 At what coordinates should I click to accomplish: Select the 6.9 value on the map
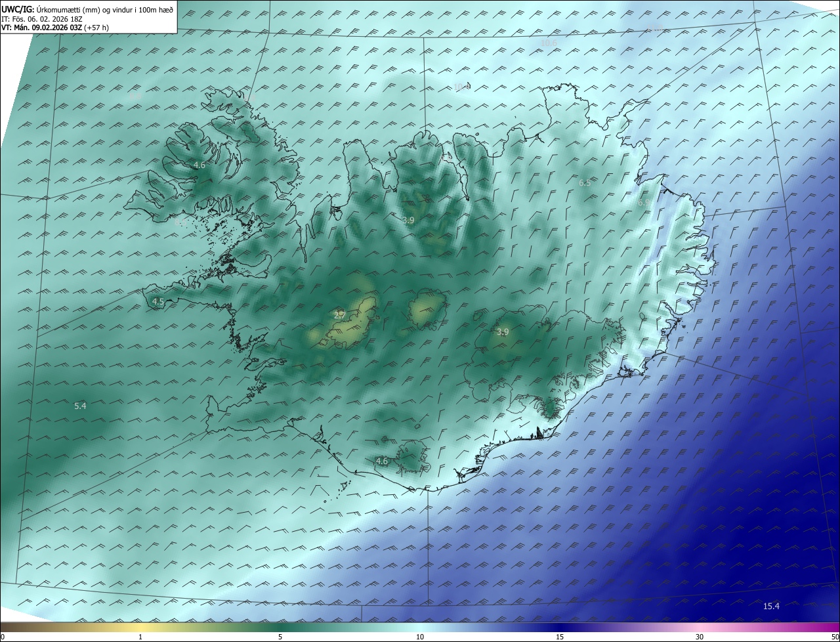tap(644, 203)
